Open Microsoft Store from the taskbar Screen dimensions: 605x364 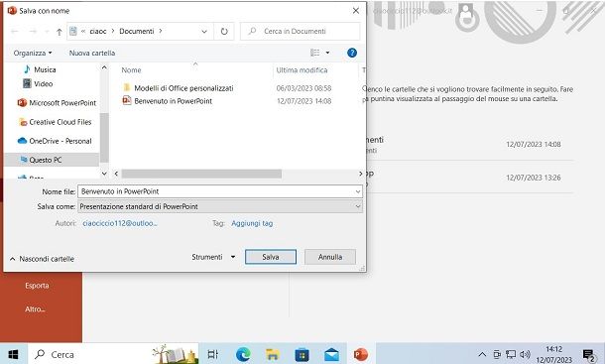tap(302, 354)
